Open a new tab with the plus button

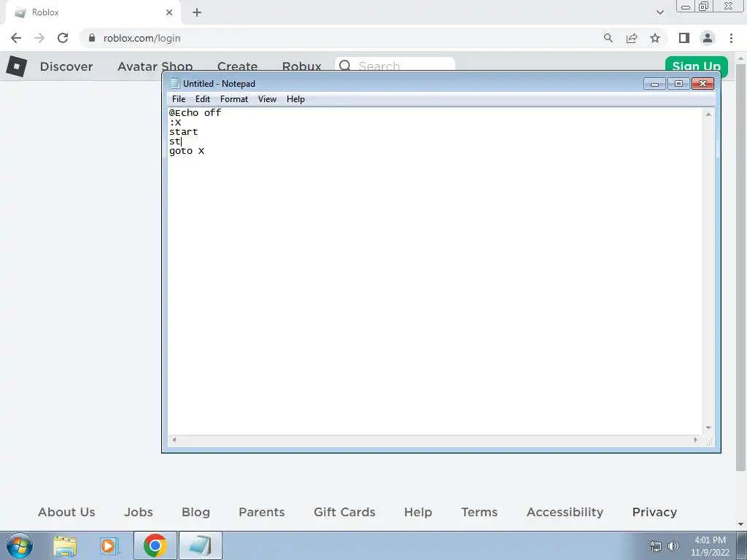[x=197, y=12]
